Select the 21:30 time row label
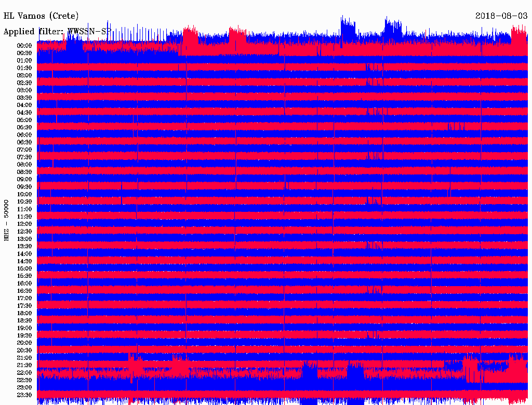The image size is (532, 405). [24, 366]
